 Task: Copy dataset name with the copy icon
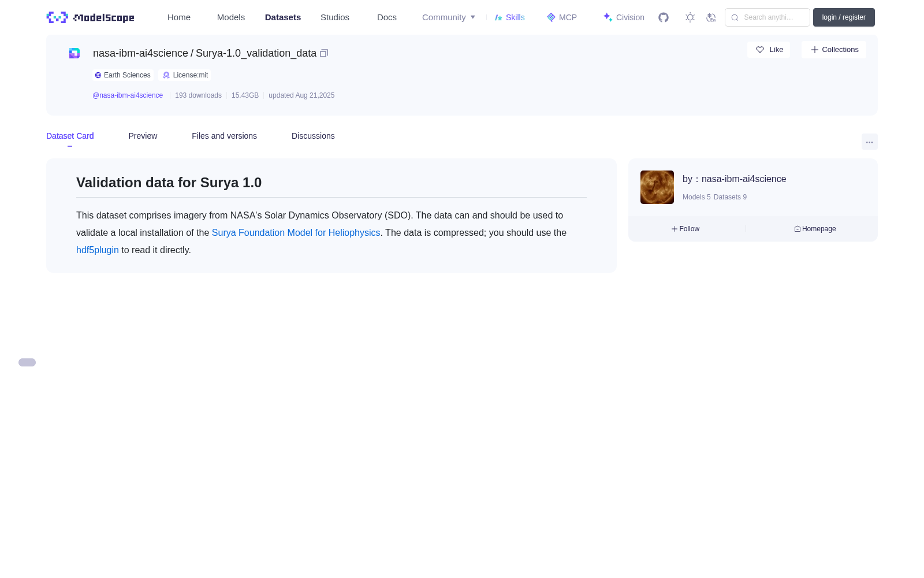(324, 53)
